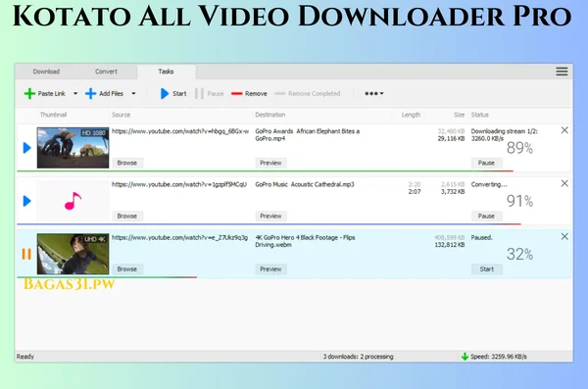This screenshot has width=588, height=389.
Task: Select the Tasks tab
Action: click(x=166, y=72)
